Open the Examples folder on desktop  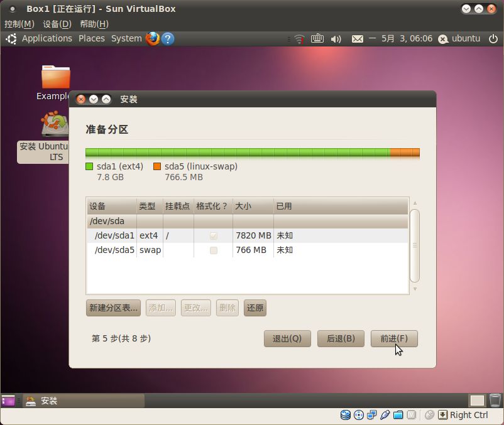pos(55,77)
